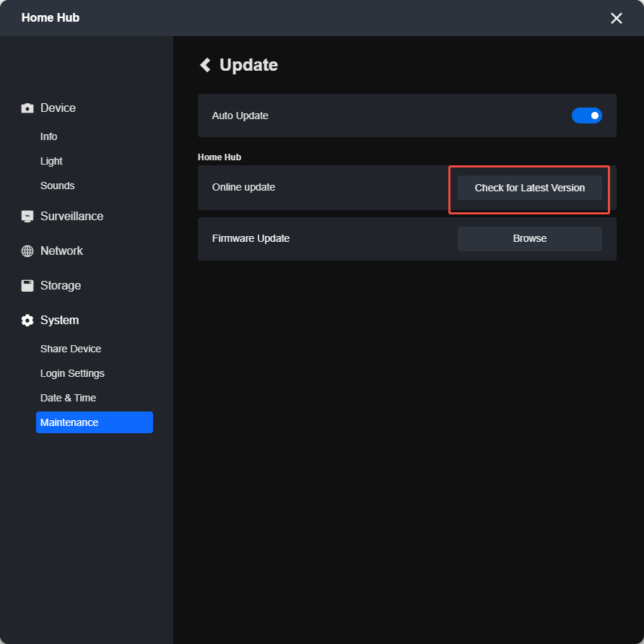Open the Storage section
This screenshot has width=644, height=644.
(61, 285)
